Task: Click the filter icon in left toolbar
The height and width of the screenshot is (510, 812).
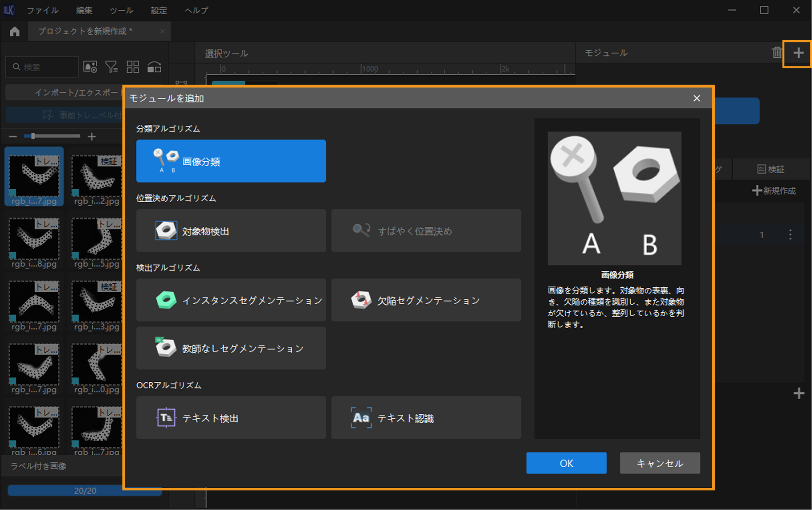Action: (x=111, y=67)
